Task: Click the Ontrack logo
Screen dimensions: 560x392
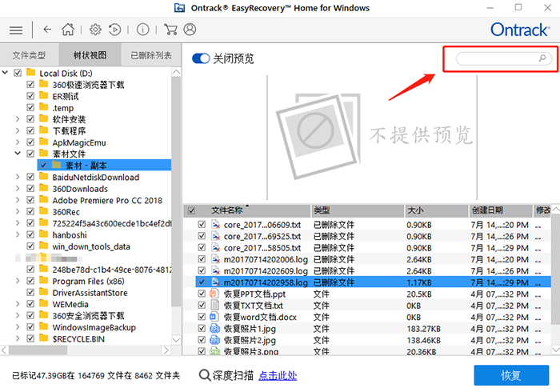Action: [520, 30]
